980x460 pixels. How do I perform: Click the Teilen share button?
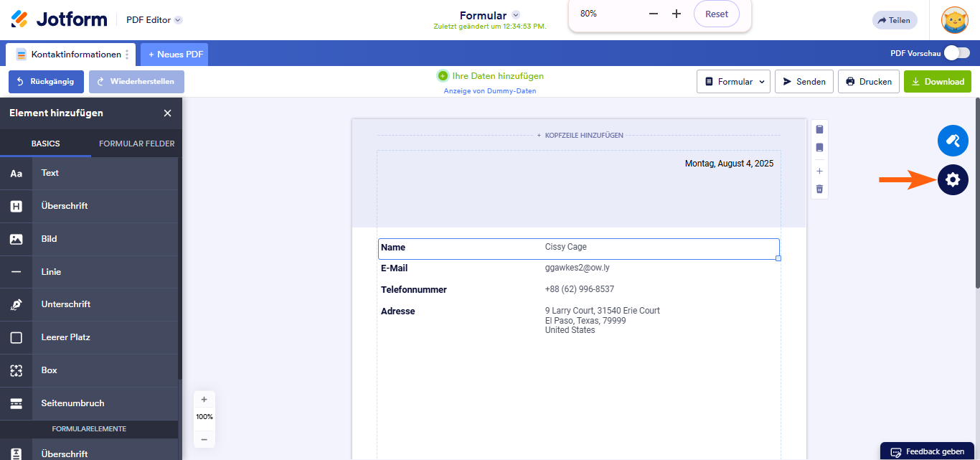(x=894, y=20)
